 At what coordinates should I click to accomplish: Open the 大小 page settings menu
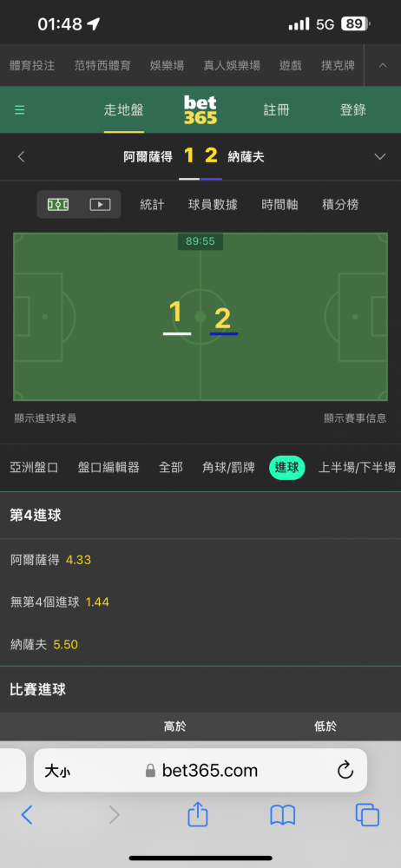pos(57,771)
